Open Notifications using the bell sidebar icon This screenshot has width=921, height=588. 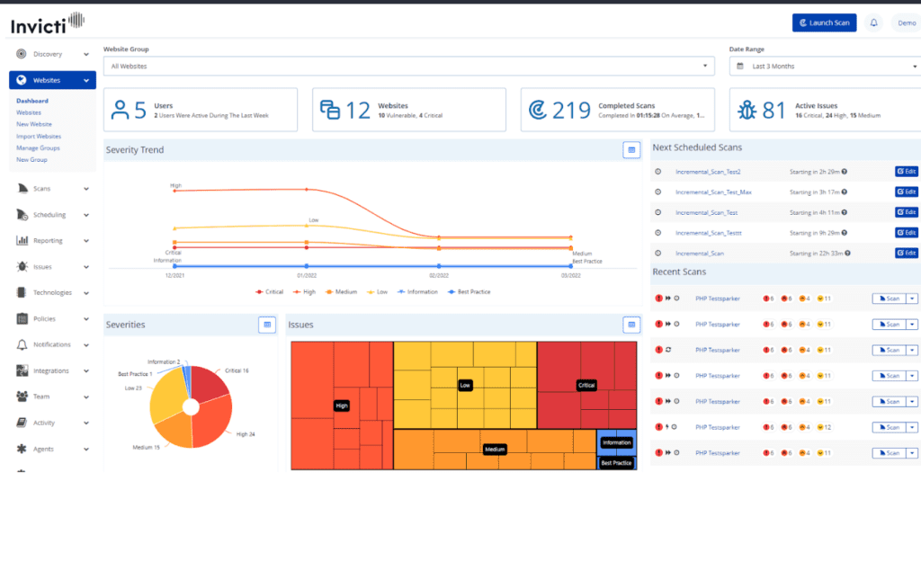20,344
